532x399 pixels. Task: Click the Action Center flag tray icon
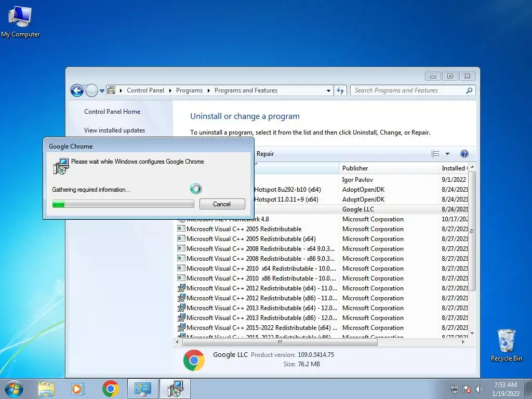pos(467,389)
